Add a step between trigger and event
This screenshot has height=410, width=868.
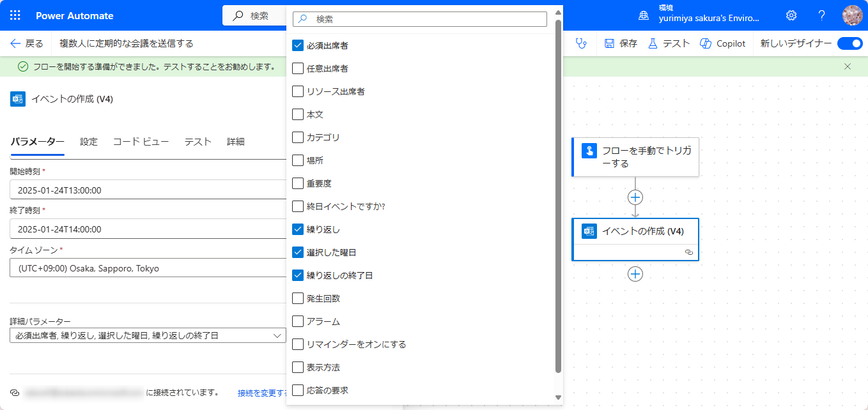635,197
